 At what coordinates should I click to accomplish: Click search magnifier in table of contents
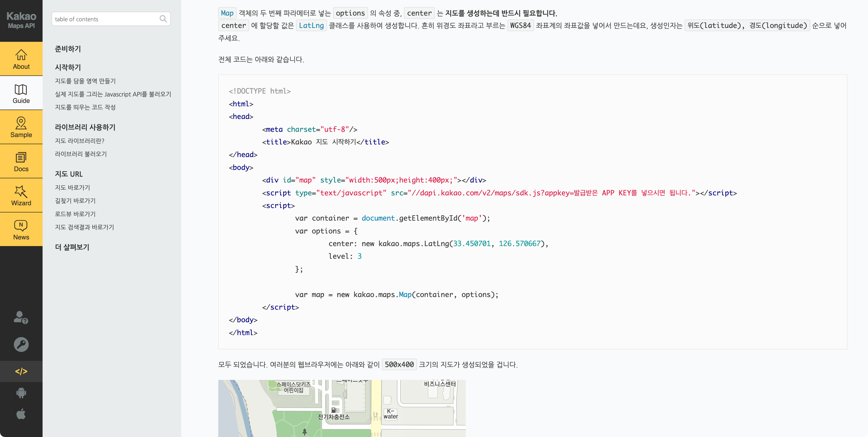coord(163,19)
